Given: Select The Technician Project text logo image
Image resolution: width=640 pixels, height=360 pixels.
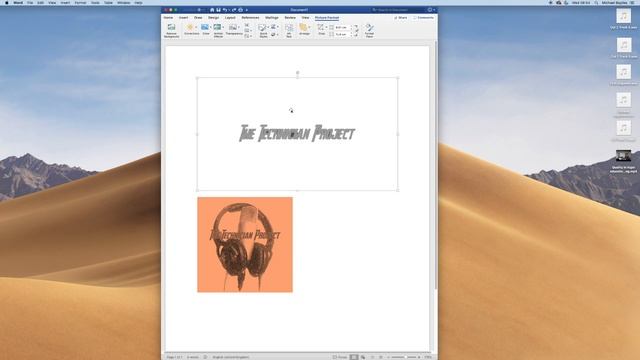Looking at the screenshot, I should 298,133.
